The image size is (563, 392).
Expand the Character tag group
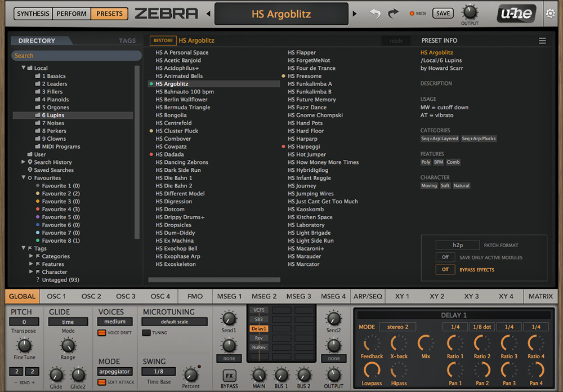[x=31, y=271]
